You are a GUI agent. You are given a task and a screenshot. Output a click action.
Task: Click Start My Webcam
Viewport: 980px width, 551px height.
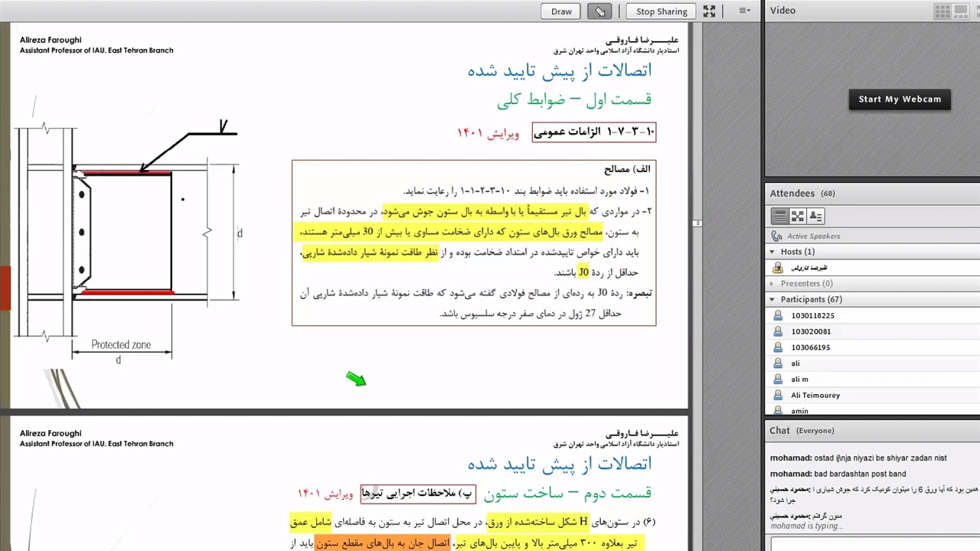tap(900, 99)
